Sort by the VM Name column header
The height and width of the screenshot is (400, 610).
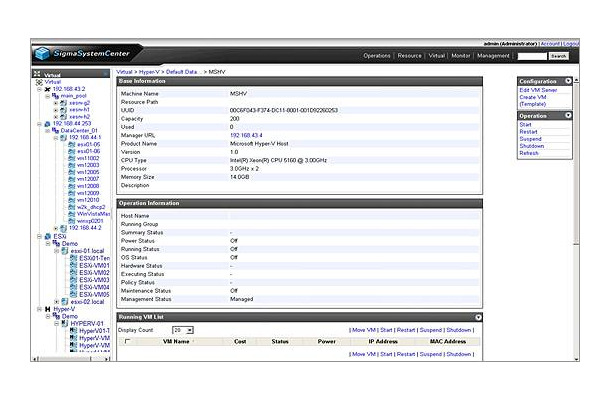(x=176, y=342)
